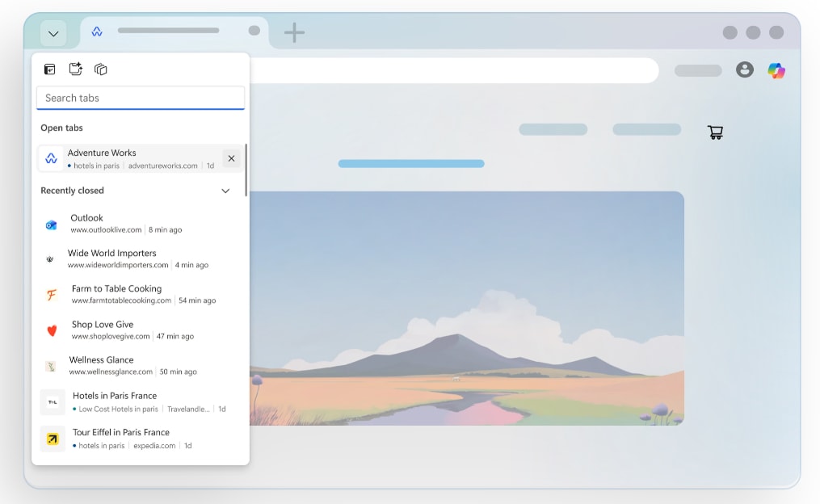Click the organize tabs sparkle icon

tap(75, 69)
